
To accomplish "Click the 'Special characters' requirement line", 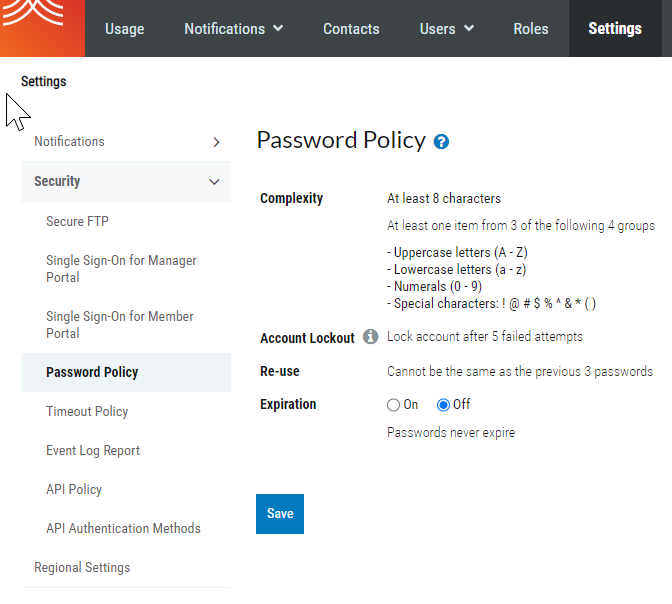I will (x=491, y=304).
